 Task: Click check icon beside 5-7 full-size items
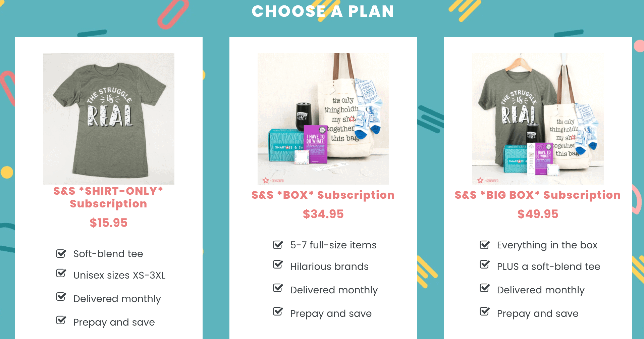tap(278, 245)
